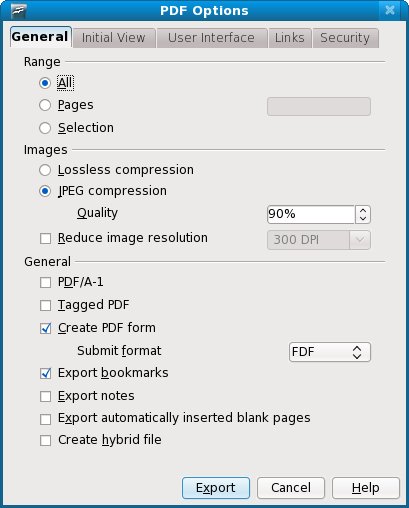
Task: Open the Security tab
Action: 345,38
